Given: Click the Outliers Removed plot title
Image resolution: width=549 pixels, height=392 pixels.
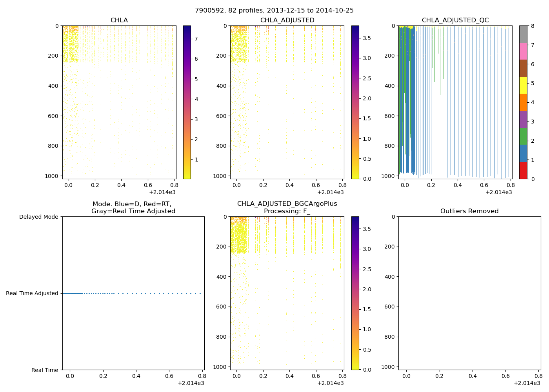Looking at the screenshot, I should (x=469, y=211).
